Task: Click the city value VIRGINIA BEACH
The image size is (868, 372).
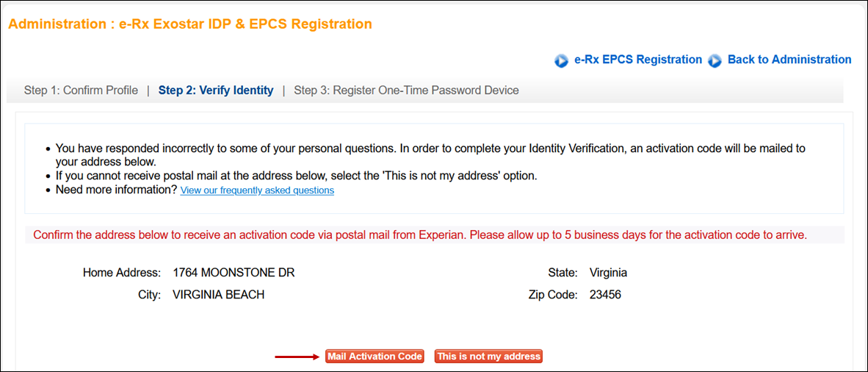Action: (x=218, y=295)
